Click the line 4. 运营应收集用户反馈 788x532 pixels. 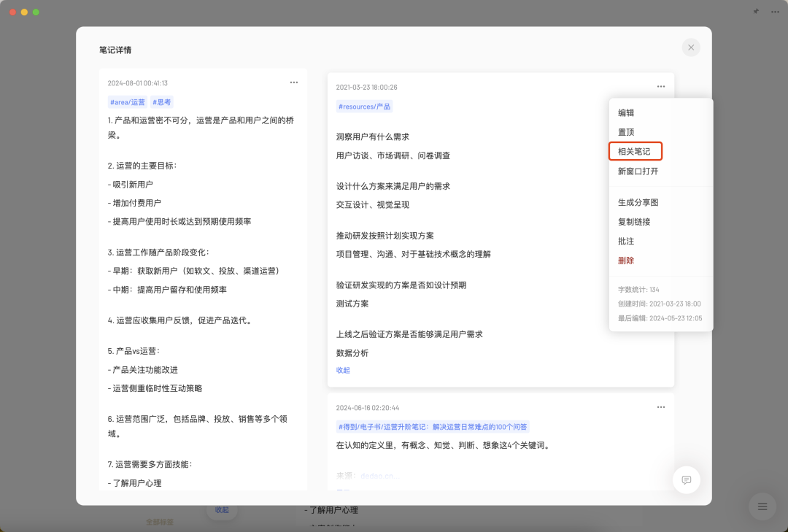click(180, 320)
